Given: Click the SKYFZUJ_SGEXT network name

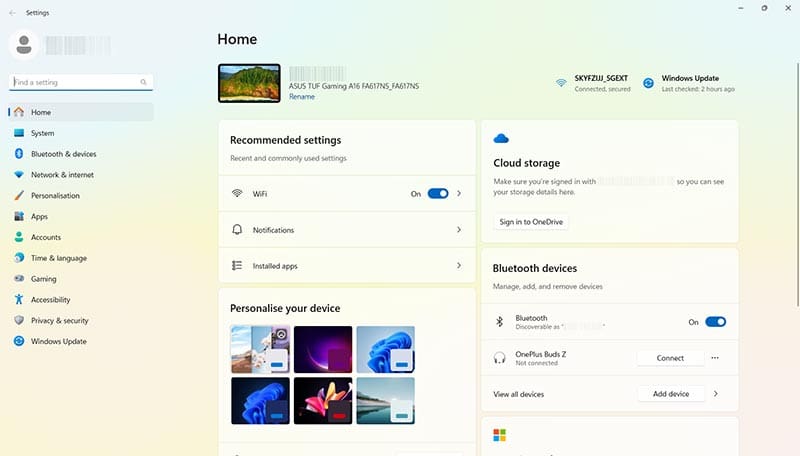Looking at the screenshot, I should (601, 78).
